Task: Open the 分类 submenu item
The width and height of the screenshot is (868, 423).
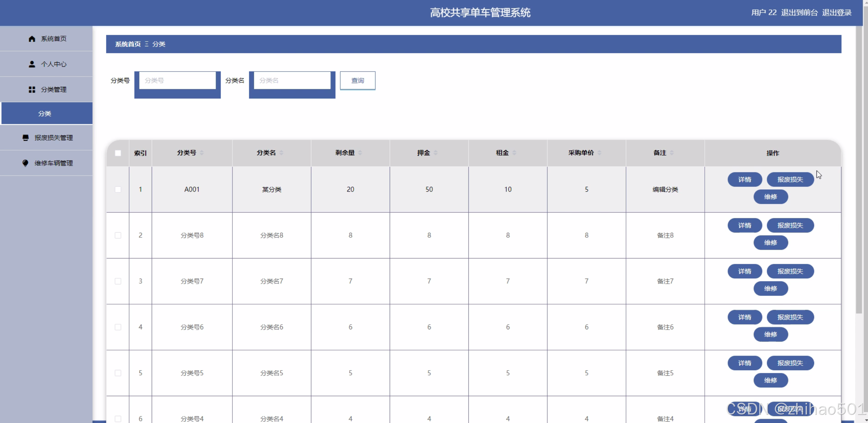Action: [45, 113]
